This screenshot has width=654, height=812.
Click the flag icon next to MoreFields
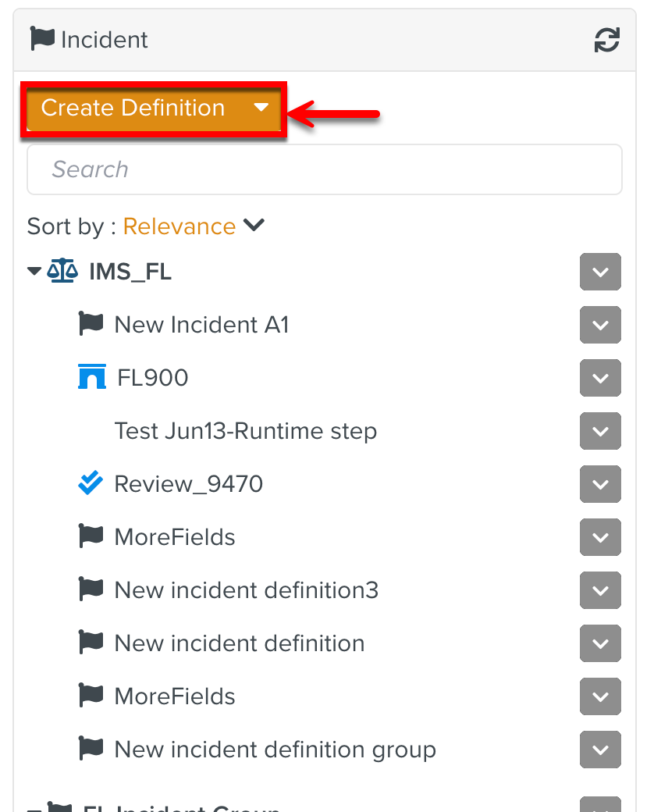click(x=91, y=536)
